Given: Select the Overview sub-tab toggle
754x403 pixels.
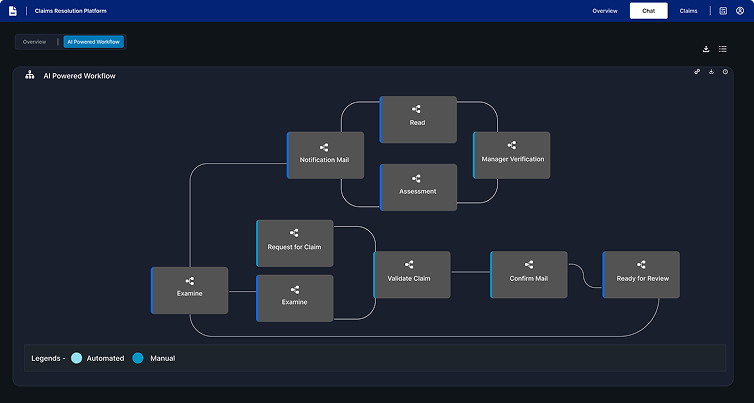Looking at the screenshot, I should pyautogui.click(x=34, y=42).
